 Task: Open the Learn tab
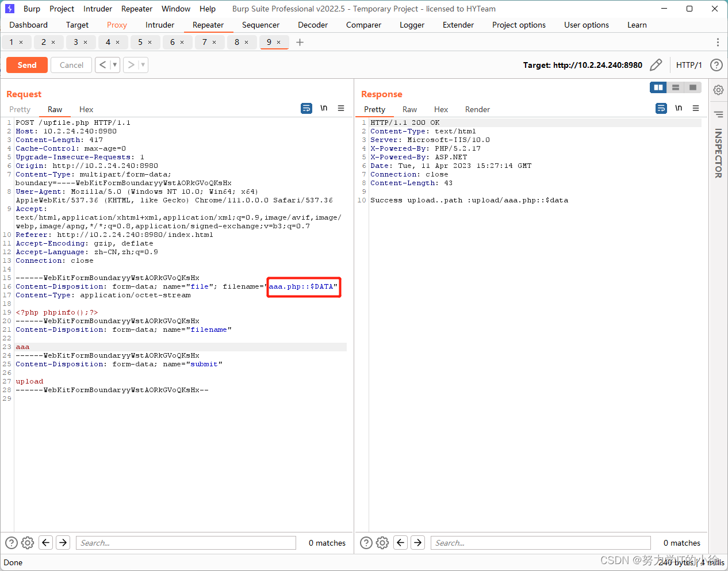(637, 25)
